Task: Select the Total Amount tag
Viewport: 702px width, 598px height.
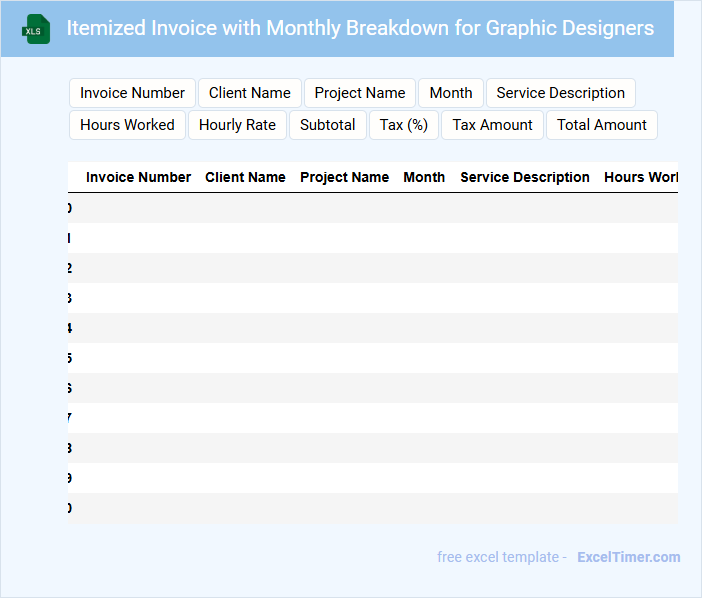Action: pyautogui.click(x=602, y=125)
